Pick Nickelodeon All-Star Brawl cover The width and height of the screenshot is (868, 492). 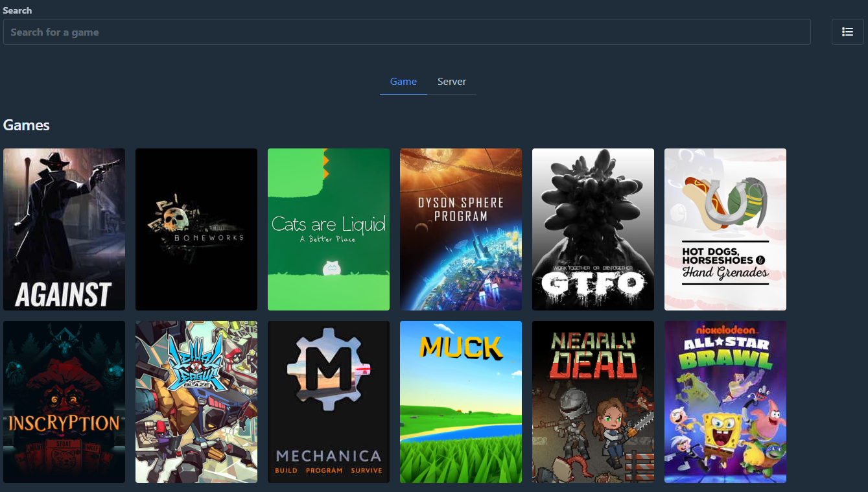click(725, 402)
